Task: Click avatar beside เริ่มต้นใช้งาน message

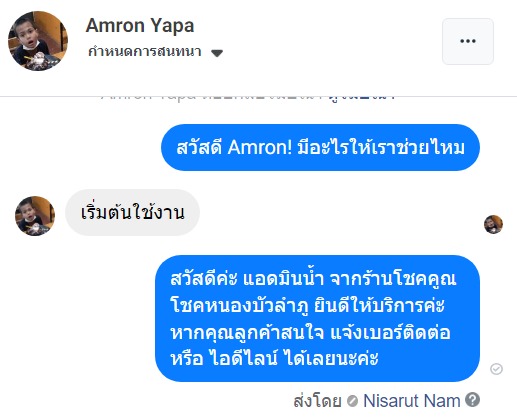Action: (x=35, y=216)
